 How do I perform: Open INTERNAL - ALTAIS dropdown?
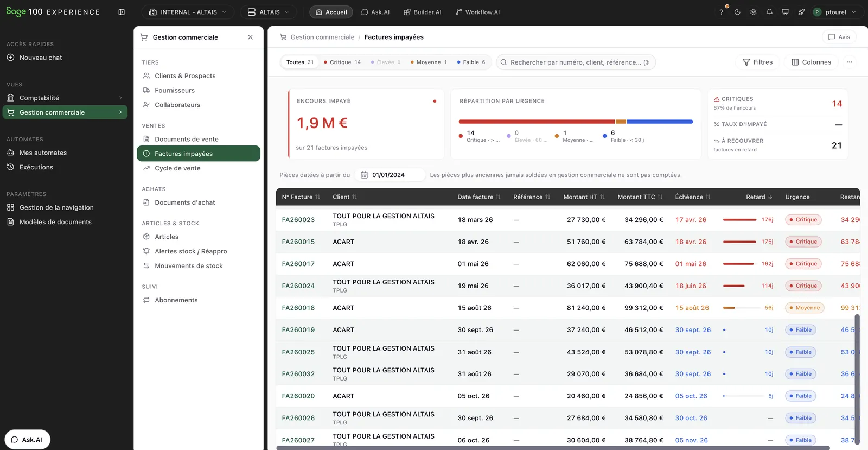pos(188,12)
